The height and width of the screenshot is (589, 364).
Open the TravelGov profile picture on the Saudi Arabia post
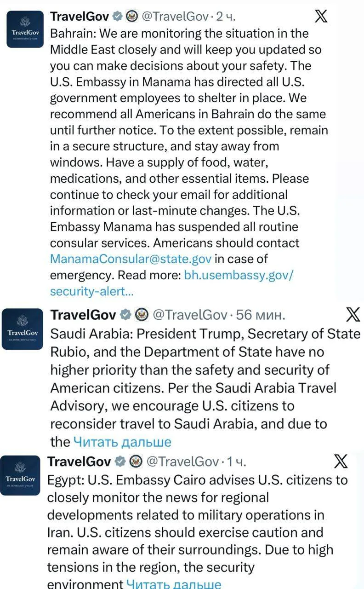coord(22,329)
